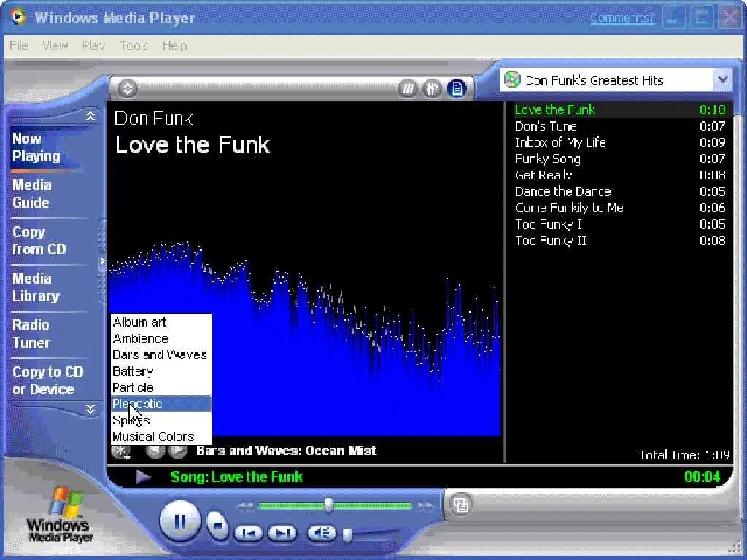Click Bars and Waves: Ocean Mist label

[x=286, y=451]
